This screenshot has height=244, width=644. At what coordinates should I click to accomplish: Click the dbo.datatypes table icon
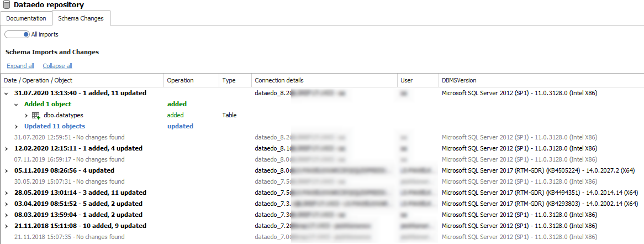[36, 115]
